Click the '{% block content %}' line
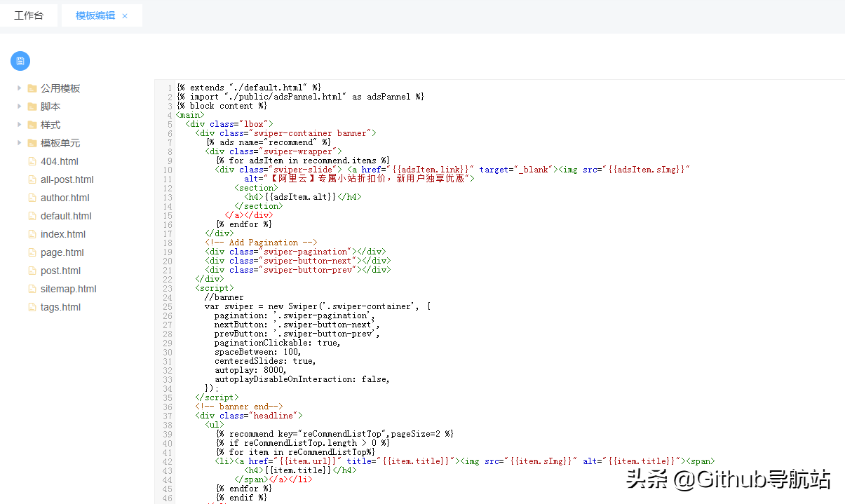845x504 pixels. (222, 106)
